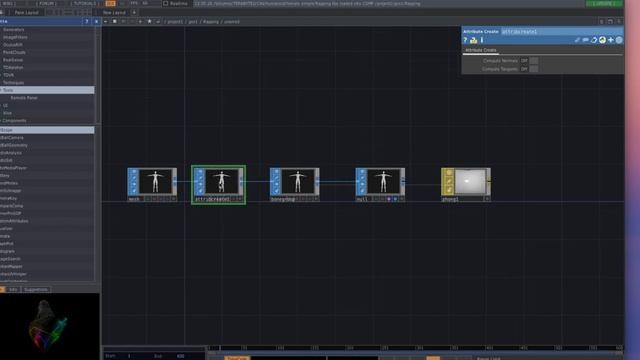Open the operator comment icon

tap(585, 40)
